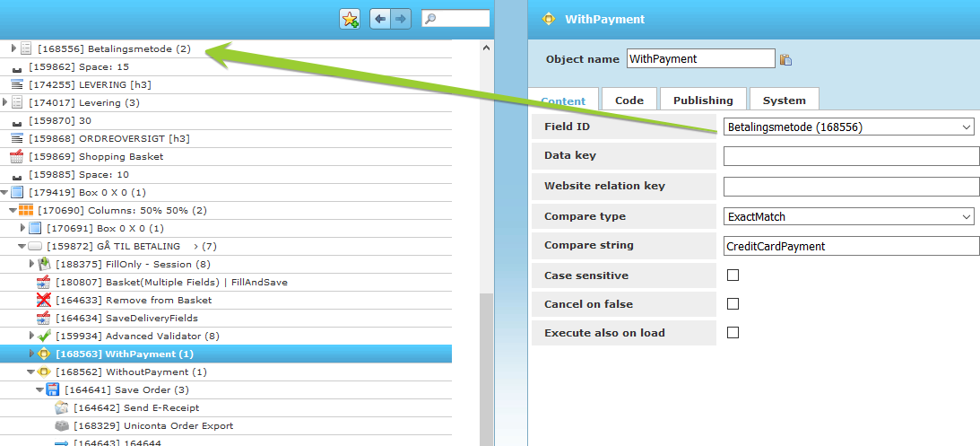Expand the WithPayment (1) node

[32, 354]
